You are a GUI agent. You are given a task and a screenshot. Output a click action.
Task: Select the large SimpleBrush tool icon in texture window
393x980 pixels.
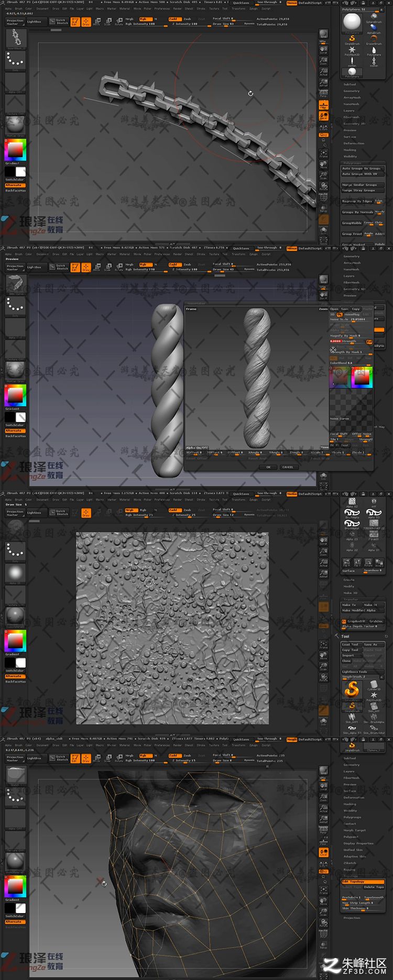[352, 689]
